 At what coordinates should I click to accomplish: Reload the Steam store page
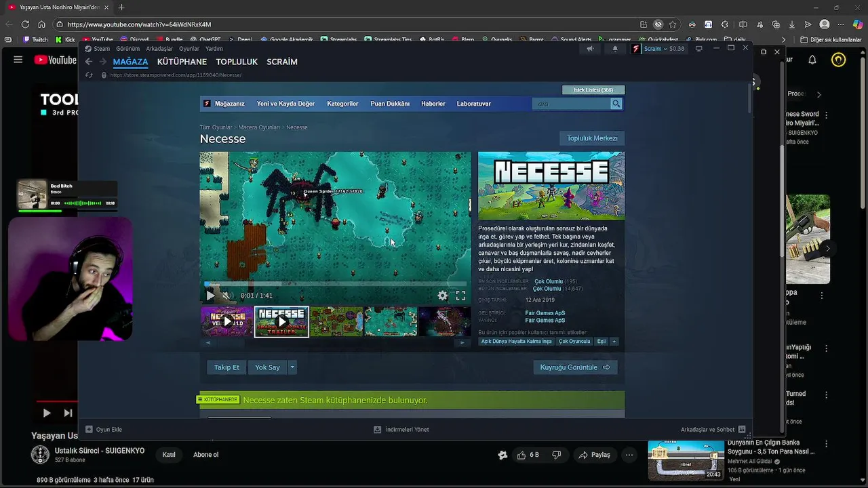[89, 75]
